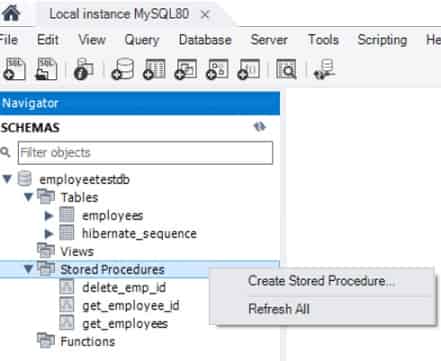
Task: Collapse the Tables node
Action: point(28,197)
